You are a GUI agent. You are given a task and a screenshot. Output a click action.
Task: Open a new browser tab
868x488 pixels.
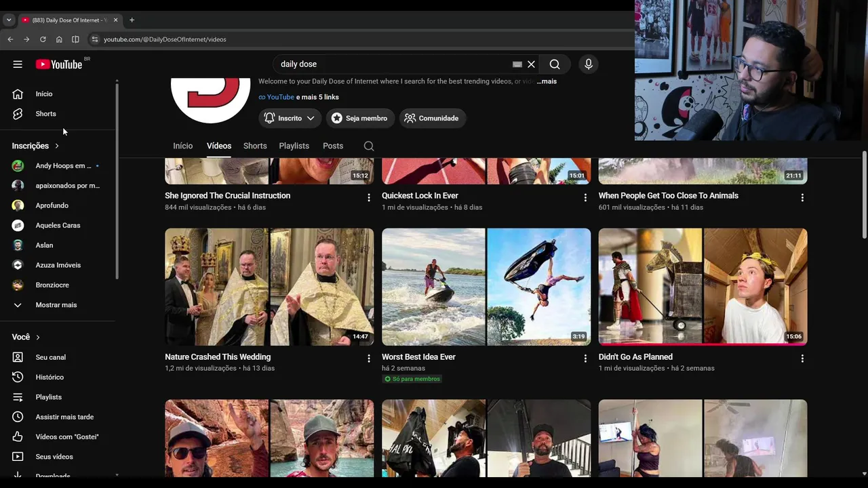132,20
